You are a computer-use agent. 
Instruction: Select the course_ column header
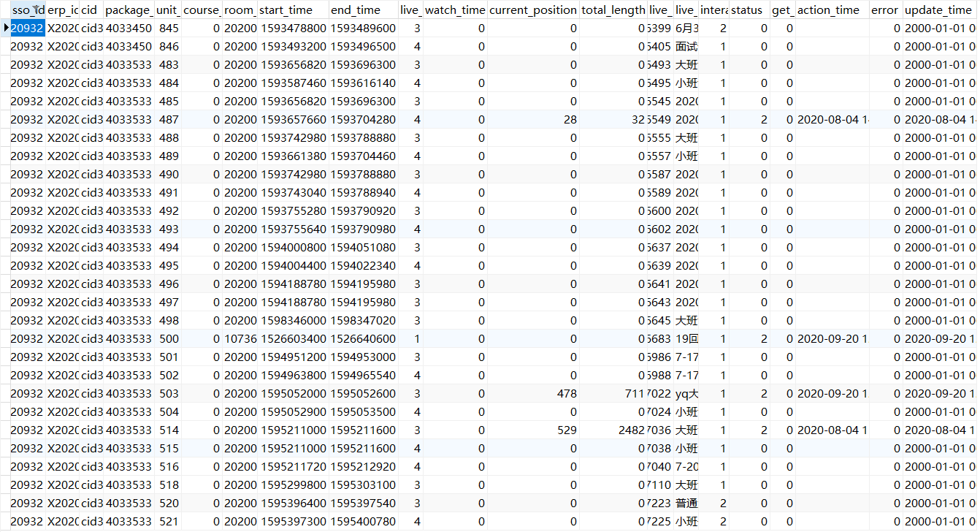click(201, 10)
